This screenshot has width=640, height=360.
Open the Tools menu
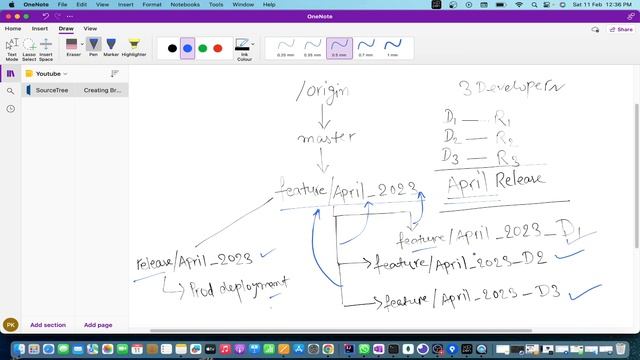point(216,4)
